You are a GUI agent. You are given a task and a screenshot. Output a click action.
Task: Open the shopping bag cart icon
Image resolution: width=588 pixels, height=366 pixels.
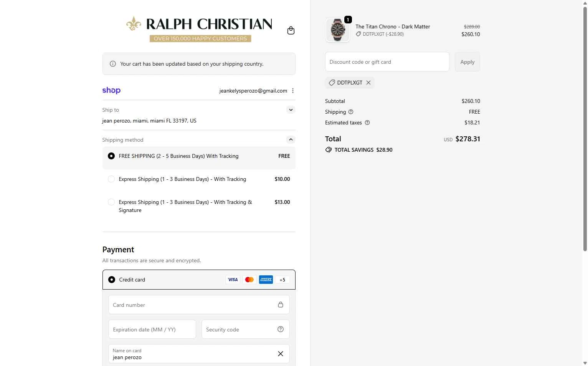point(291,30)
